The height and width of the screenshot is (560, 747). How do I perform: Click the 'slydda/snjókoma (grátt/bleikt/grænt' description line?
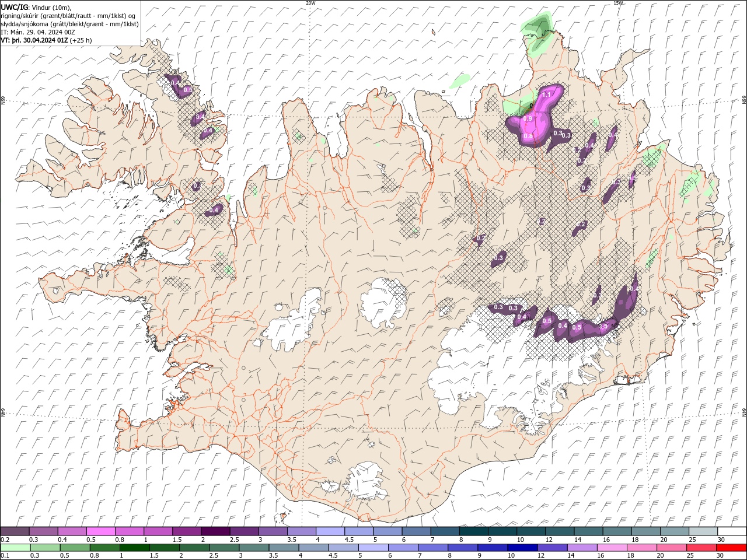[70, 24]
